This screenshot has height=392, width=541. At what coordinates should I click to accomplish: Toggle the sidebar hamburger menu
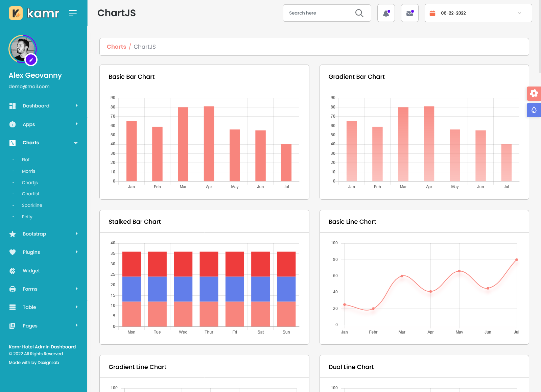(73, 13)
